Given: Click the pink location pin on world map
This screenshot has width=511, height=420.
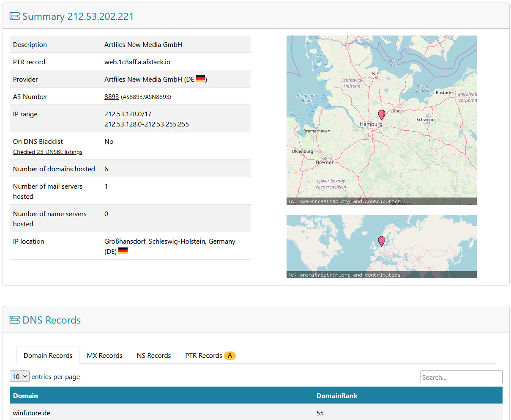Looking at the screenshot, I should pyautogui.click(x=381, y=241).
